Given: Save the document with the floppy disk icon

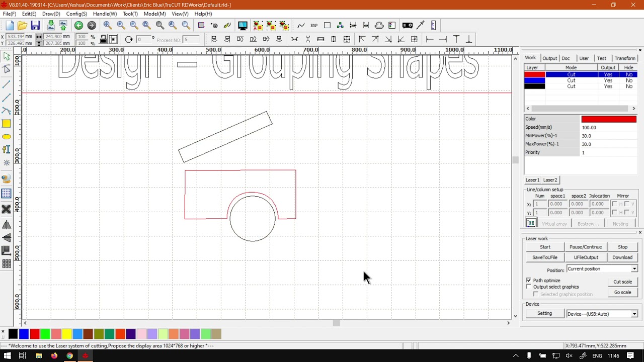Looking at the screenshot, I should click(35, 26).
